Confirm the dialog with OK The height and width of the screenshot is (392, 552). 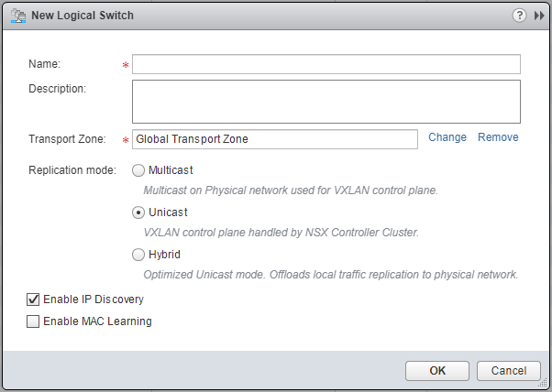click(437, 371)
